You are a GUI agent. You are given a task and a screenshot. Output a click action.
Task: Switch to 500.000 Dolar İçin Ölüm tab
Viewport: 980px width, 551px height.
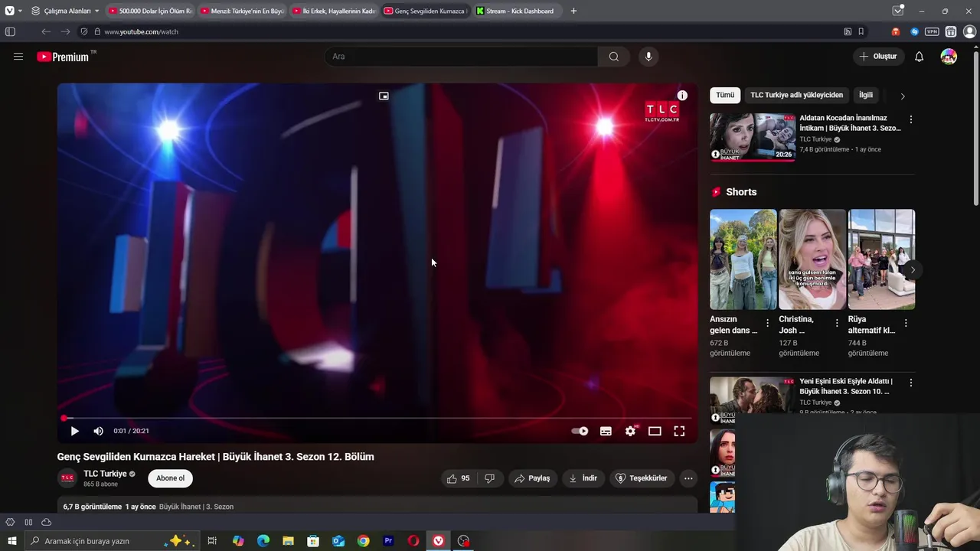coord(150,11)
